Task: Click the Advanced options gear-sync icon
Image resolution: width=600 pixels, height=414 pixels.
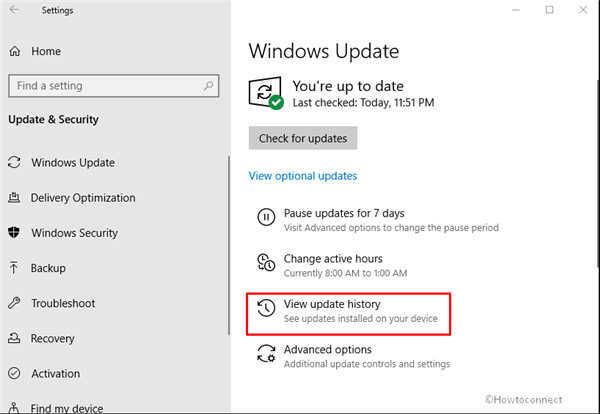Action: pos(266,354)
